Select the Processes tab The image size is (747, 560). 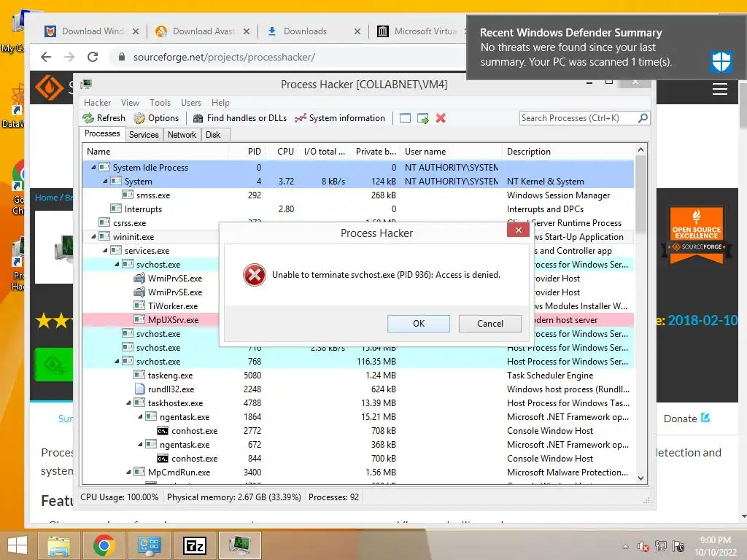click(x=102, y=134)
